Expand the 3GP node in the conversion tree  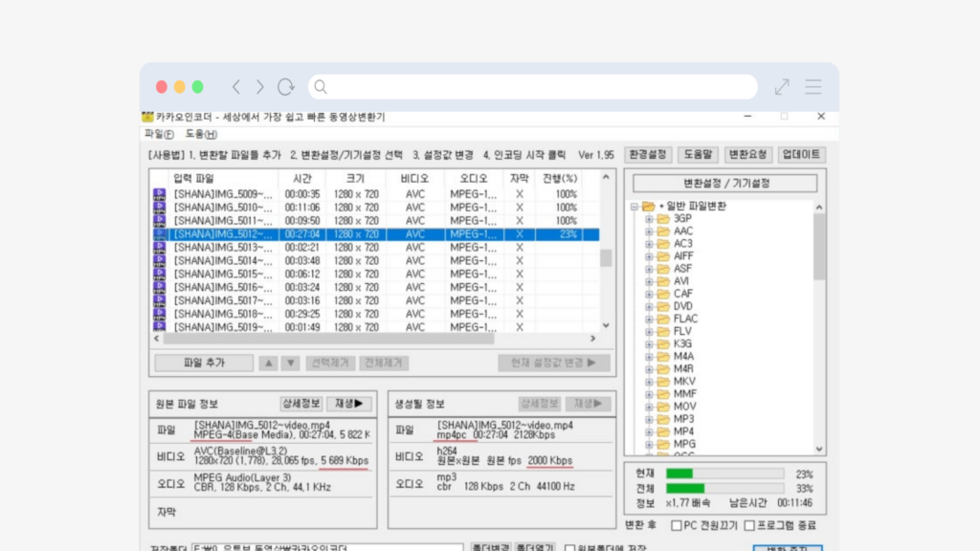(651, 218)
